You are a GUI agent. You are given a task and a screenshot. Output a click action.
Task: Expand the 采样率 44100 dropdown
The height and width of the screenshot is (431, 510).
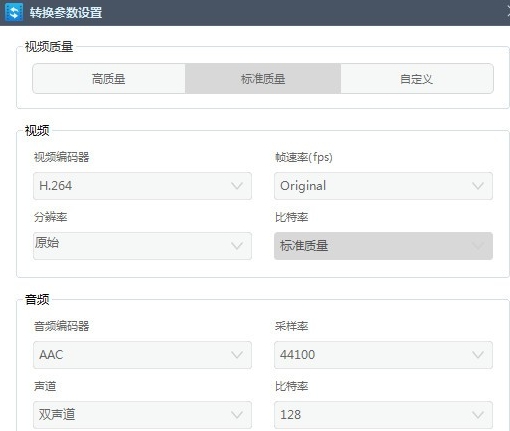pos(383,355)
